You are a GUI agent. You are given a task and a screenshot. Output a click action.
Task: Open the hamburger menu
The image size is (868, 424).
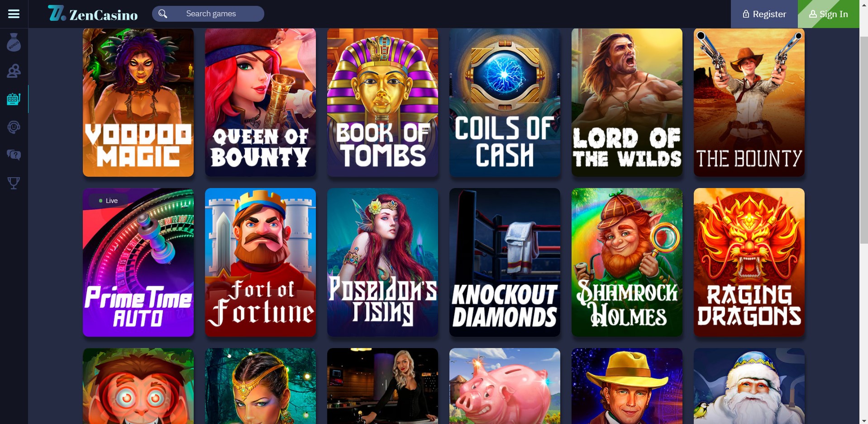click(14, 14)
